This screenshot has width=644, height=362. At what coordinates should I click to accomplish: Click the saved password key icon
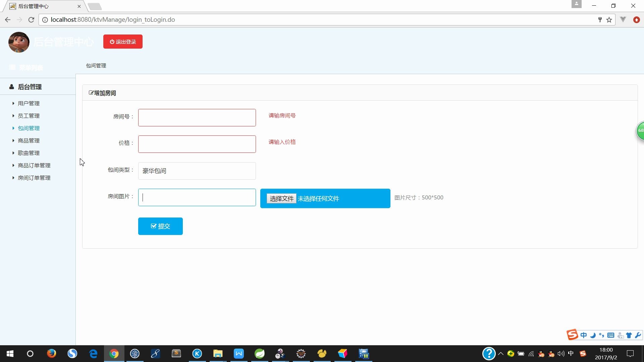click(600, 20)
